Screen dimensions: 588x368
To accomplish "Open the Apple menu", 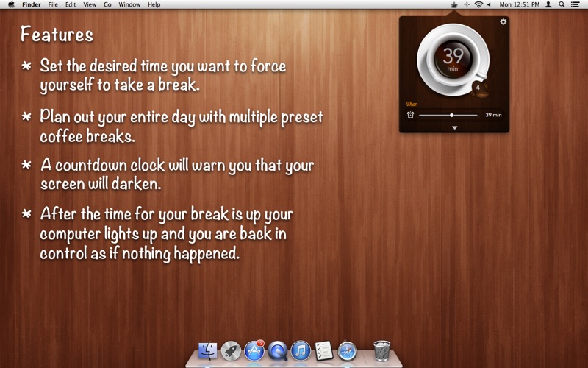I will tap(11, 4).
